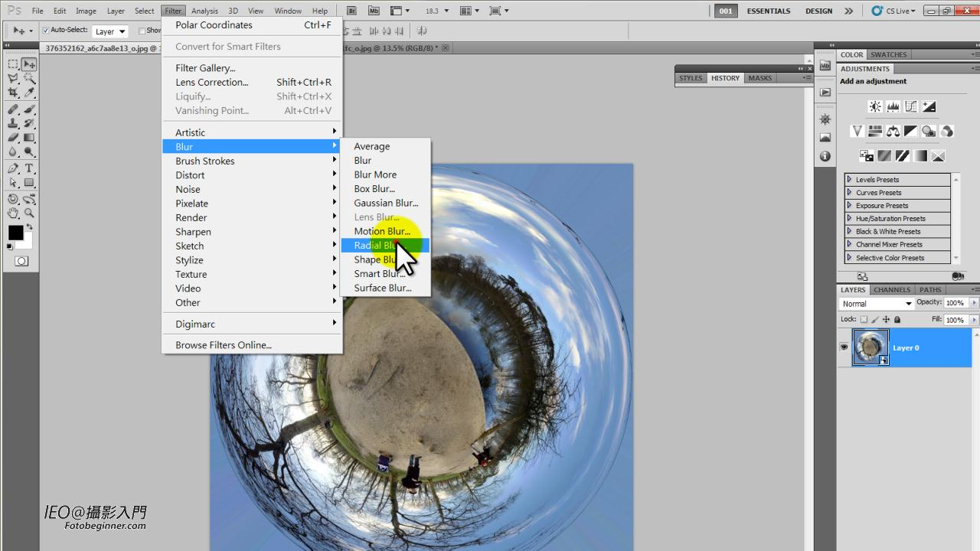Expand Hue/Saturation Presets list

tap(850, 219)
